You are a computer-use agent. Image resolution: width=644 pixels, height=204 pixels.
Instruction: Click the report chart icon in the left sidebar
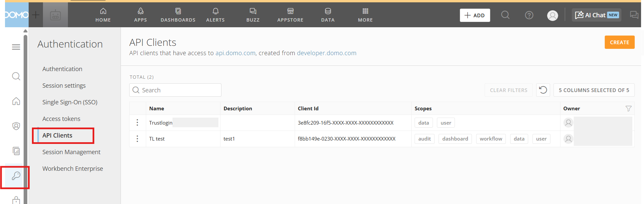pos(16,151)
